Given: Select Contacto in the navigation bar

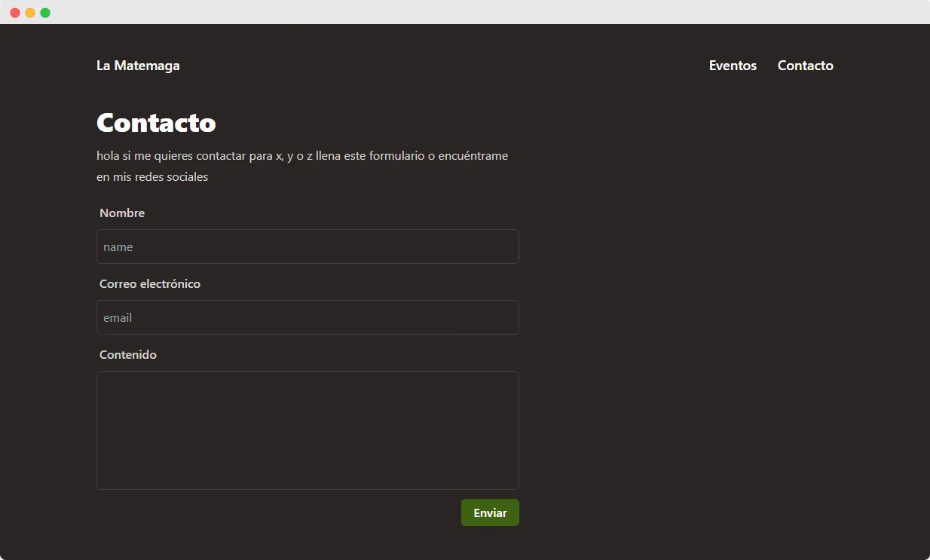Looking at the screenshot, I should pyautogui.click(x=805, y=66).
